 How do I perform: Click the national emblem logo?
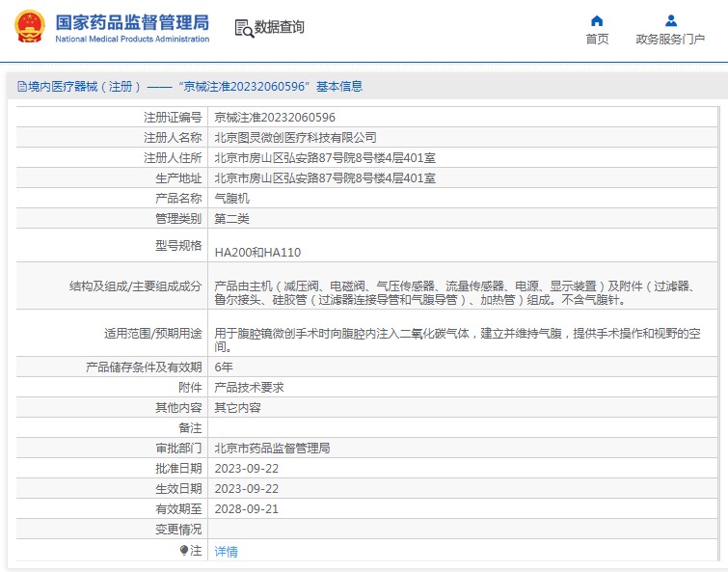coord(30,26)
